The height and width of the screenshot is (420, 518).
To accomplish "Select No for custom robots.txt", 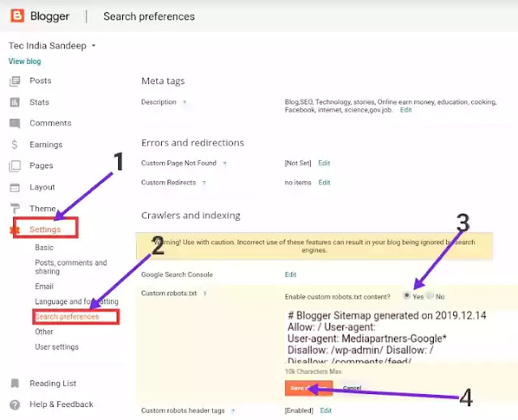I will point(430,295).
